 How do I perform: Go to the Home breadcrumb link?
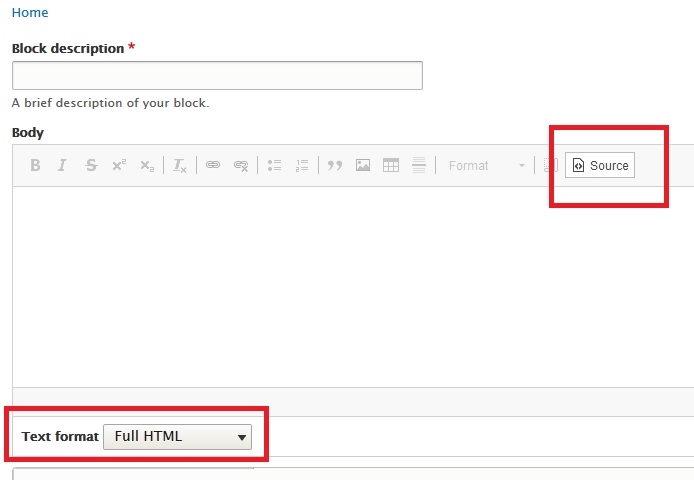pos(30,13)
